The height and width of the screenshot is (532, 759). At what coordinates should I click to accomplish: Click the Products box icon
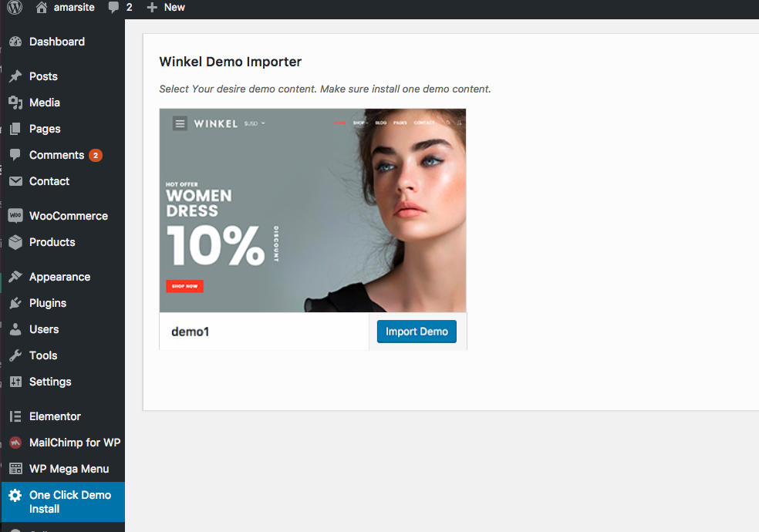click(x=15, y=242)
